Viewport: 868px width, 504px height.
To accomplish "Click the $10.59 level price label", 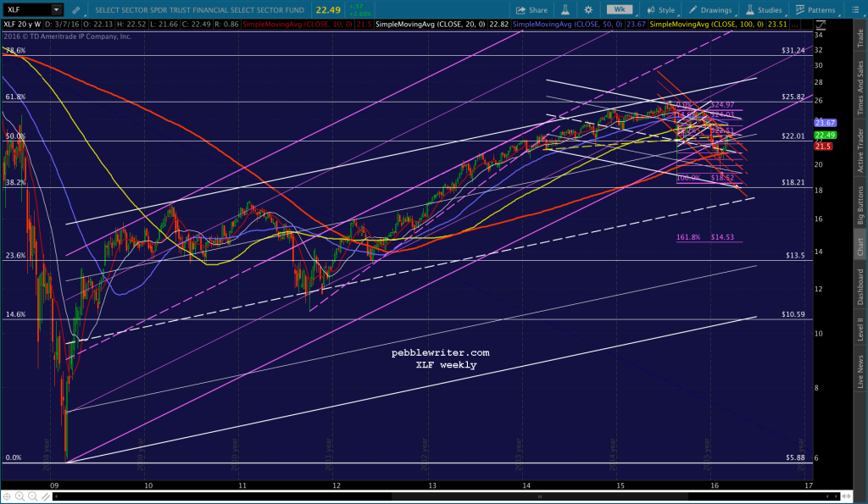I will coord(793,314).
